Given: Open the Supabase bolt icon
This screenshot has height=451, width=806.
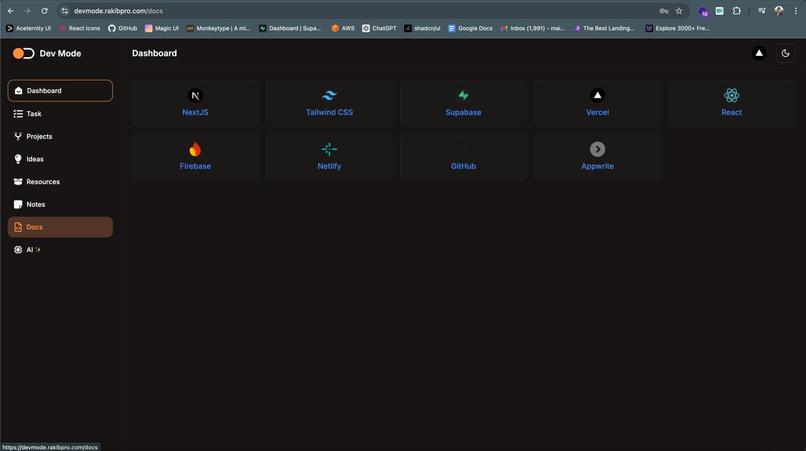Looking at the screenshot, I should pos(463,95).
